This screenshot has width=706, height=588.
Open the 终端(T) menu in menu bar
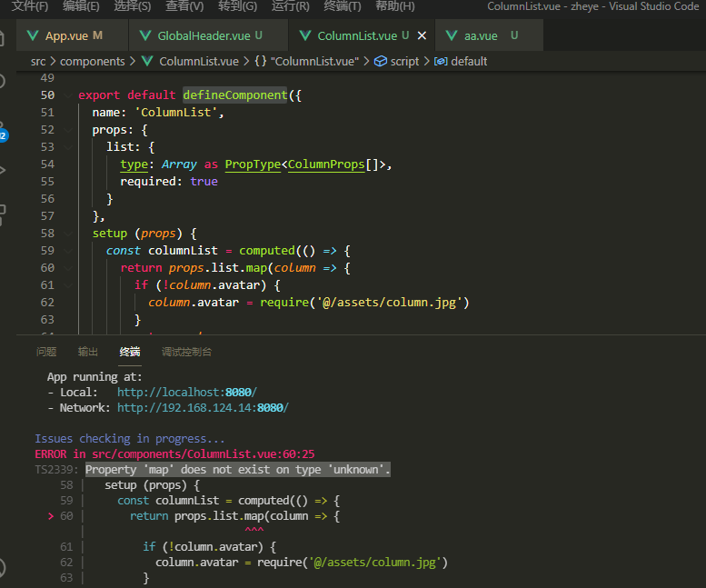342,6
